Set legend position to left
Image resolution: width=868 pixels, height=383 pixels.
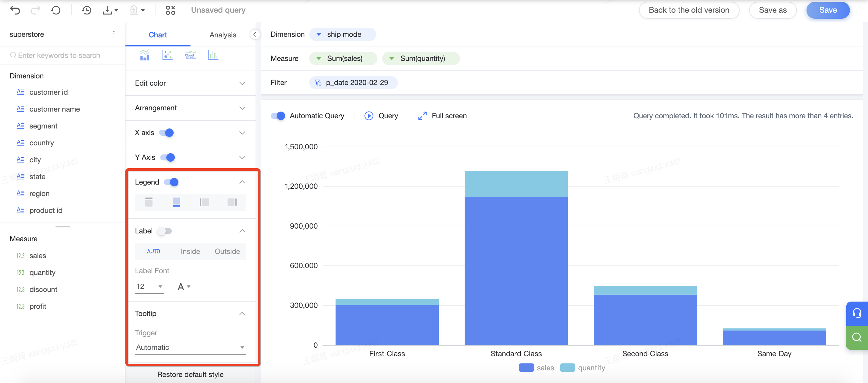[x=204, y=202]
